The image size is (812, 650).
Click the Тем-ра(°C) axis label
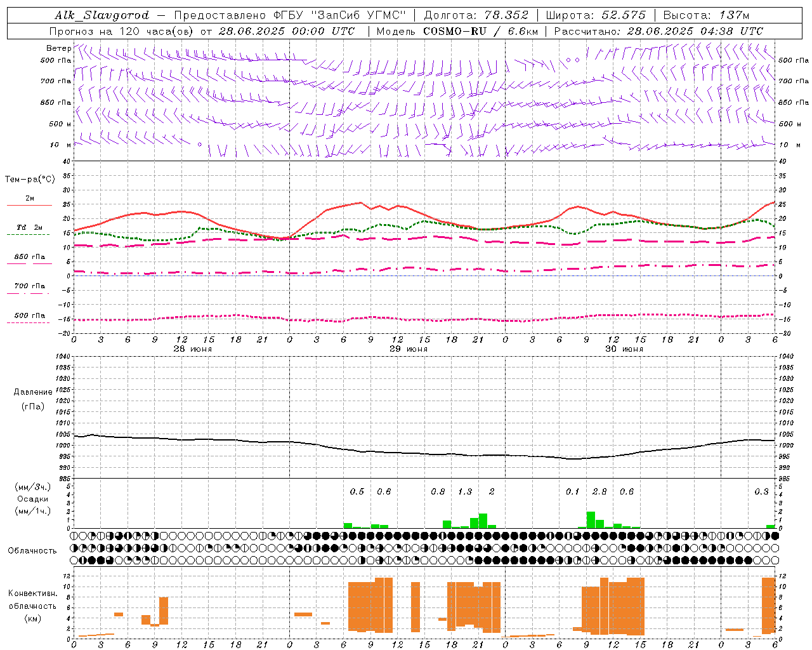(x=30, y=180)
